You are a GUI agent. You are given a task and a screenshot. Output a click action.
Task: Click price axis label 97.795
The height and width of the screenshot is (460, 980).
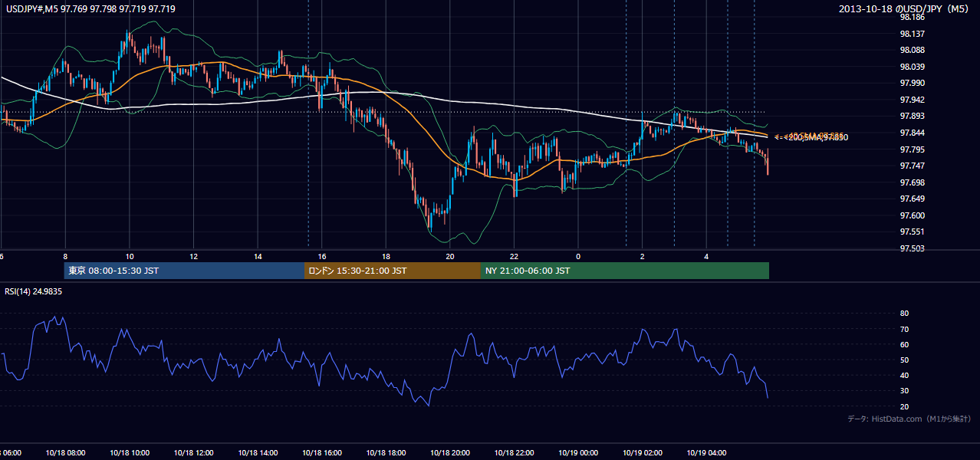pyautogui.click(x=913, y=149)
